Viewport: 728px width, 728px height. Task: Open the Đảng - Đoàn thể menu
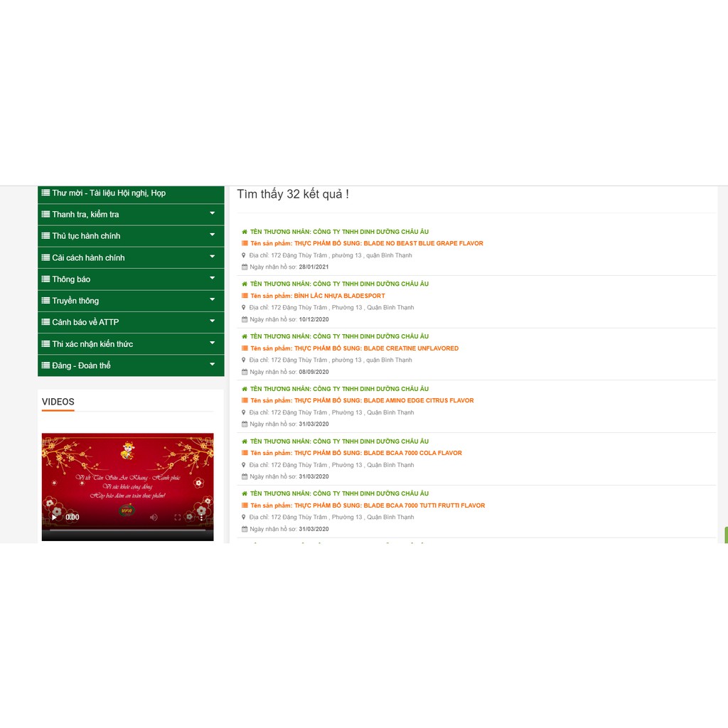(x=131, y=365)
